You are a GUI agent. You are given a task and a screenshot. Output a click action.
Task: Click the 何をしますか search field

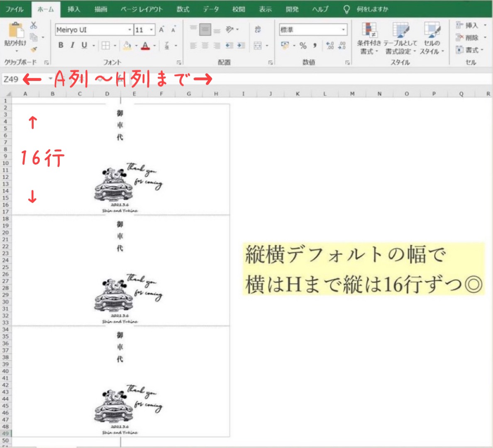click(x=372, y=9)
